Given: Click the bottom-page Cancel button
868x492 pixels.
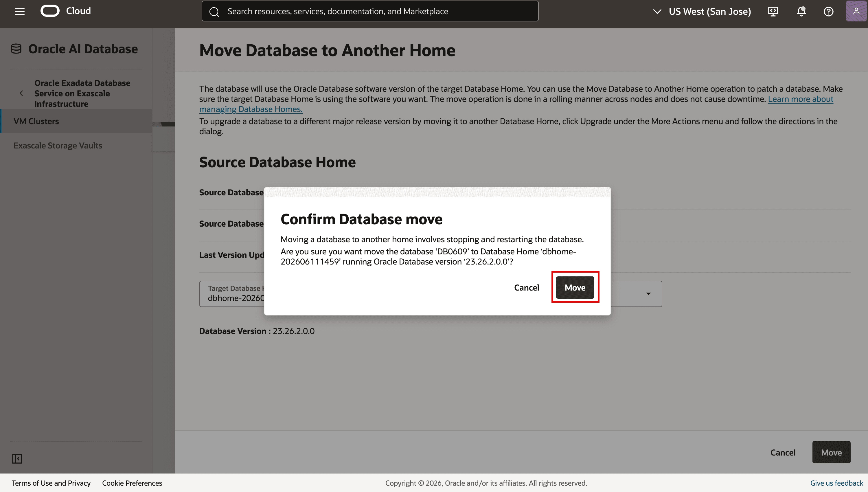Looking at the screenshot, I should pos(783,452).
